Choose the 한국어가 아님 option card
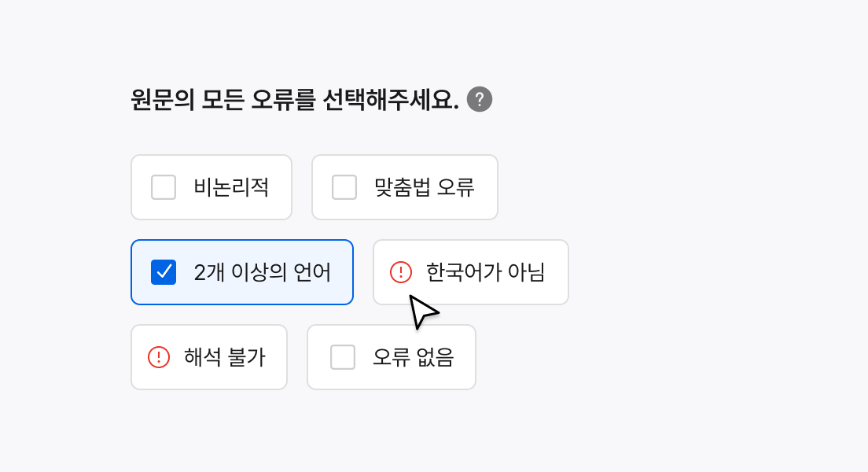Viewport: 868px width, 472px height. (470, 272)
